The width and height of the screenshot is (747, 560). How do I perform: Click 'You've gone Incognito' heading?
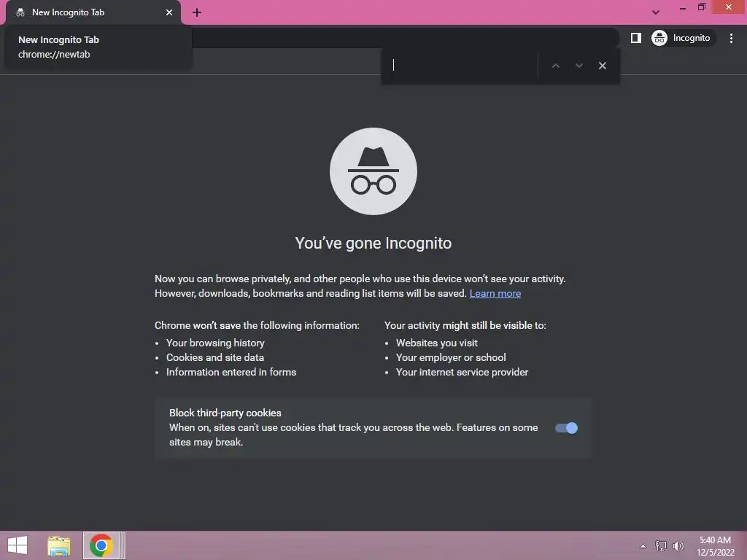tap(373, 243)
